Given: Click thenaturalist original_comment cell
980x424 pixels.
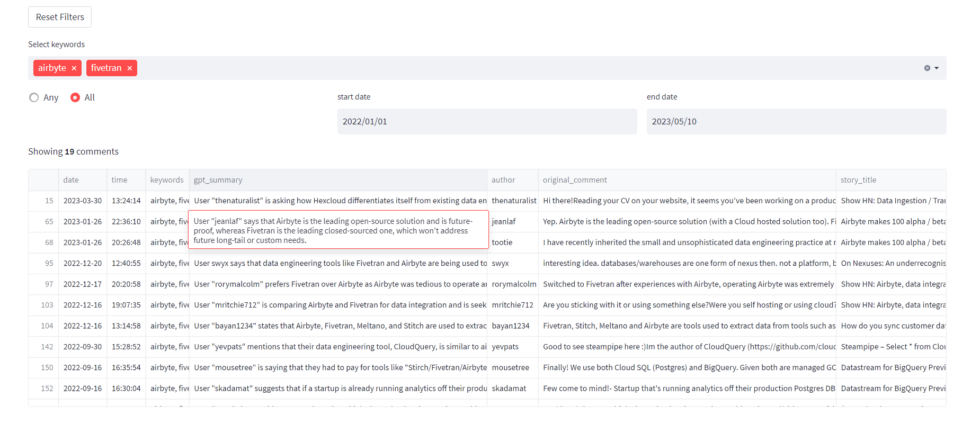Looking at the screenshot, I should click(x=687, y=201).
